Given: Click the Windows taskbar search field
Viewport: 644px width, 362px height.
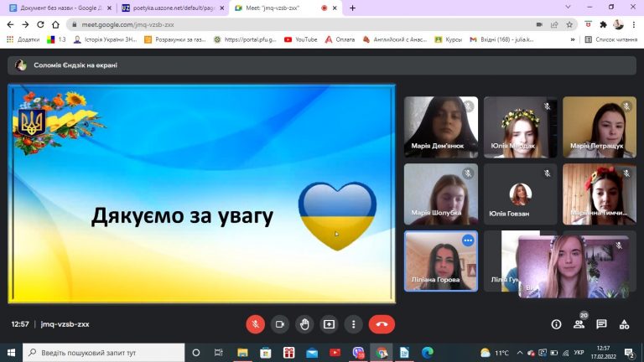Looking at the screenshot, I should coord(103,353).
